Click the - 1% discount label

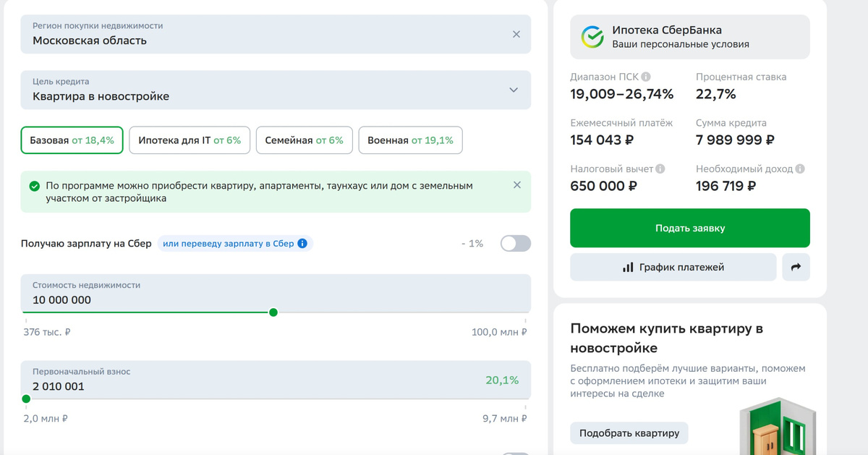point(472,244)
